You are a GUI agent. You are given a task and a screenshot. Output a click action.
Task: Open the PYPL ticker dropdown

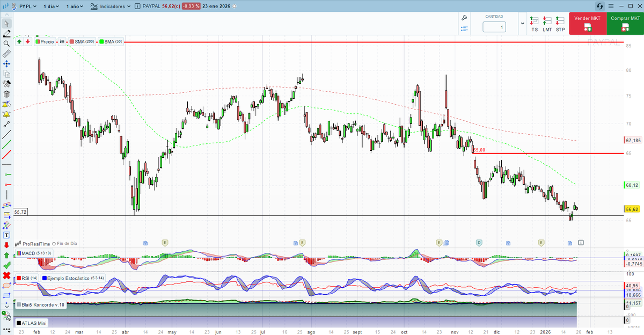tap(27, 6)
